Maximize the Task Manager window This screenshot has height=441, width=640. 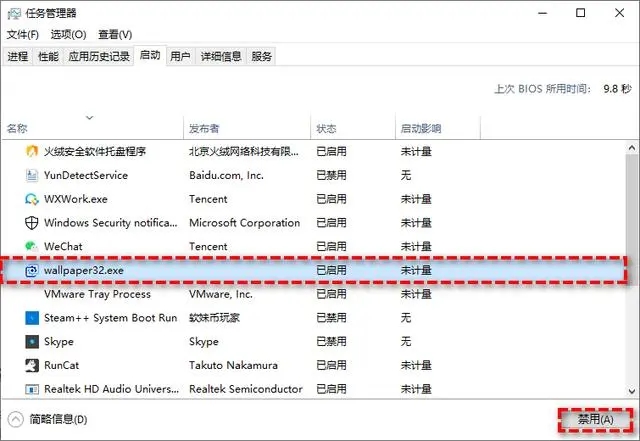coord(580,13)
